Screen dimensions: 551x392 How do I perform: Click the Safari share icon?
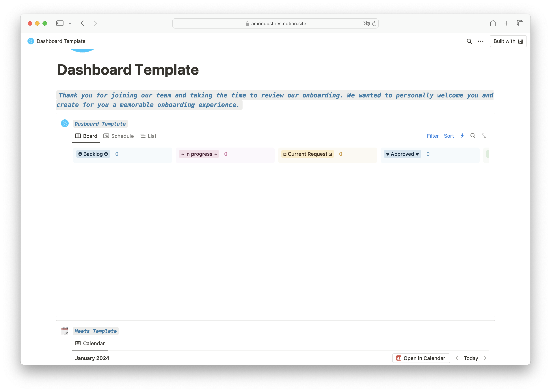(x=493, y=23)
